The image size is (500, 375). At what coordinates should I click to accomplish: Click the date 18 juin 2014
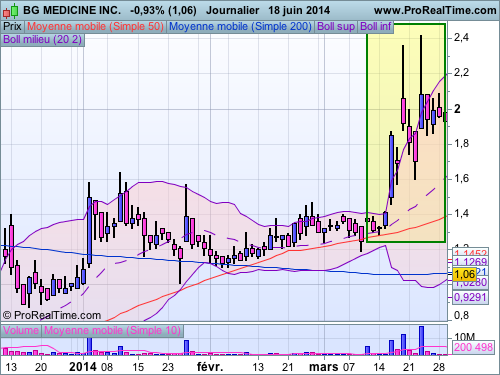pyautogui.click(x=299, y=10)
